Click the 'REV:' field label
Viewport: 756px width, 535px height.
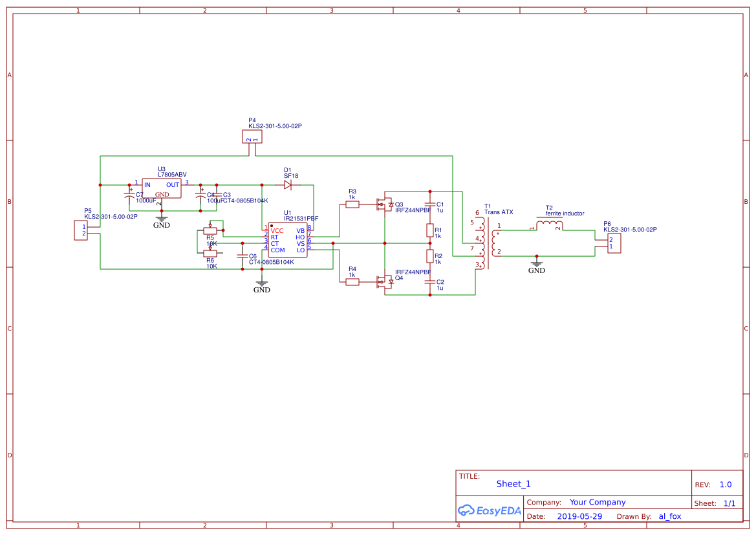[702, 485]
